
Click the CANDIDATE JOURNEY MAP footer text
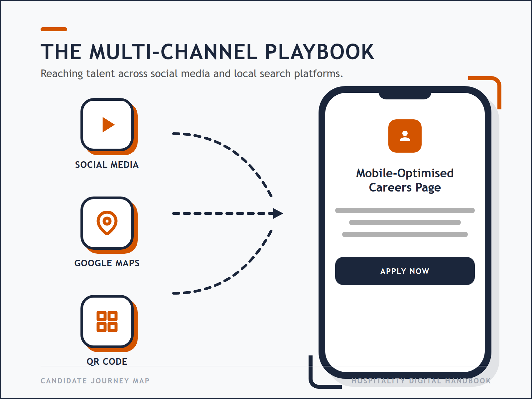(95, 381)
